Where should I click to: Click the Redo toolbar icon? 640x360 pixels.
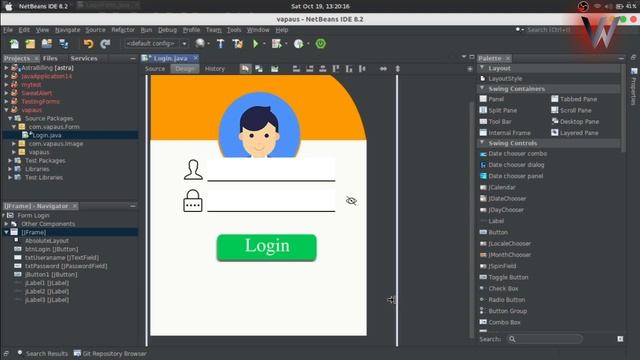click(105, 44)
